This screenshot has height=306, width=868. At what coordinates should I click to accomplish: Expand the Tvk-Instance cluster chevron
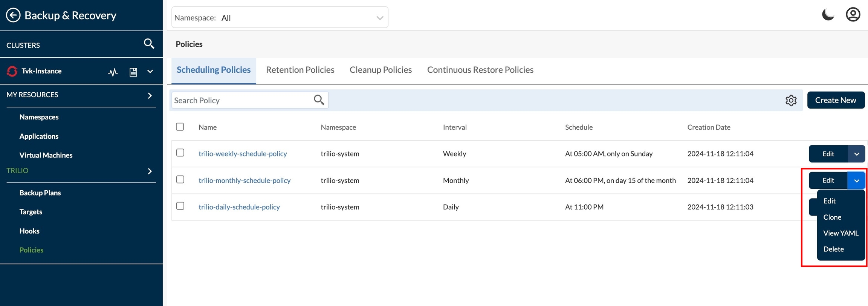150,72
